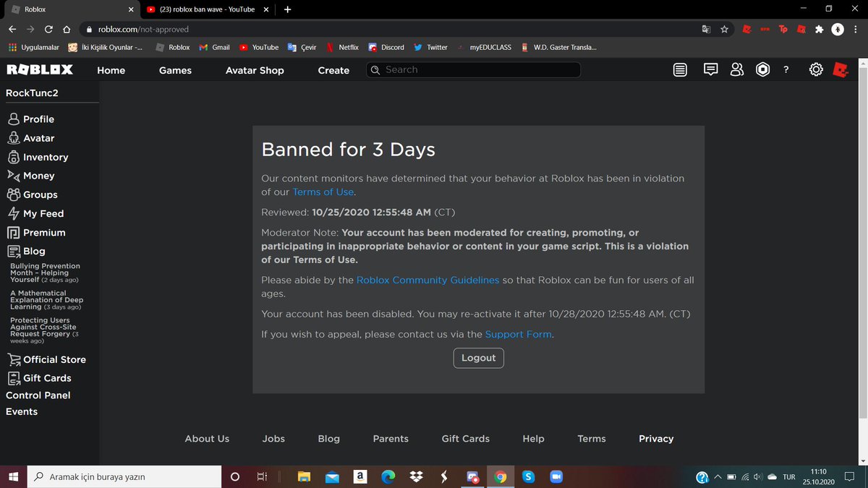Switch to the Roblox browser tab
This screenshot has height=488, width=868.
pos(72,9)
